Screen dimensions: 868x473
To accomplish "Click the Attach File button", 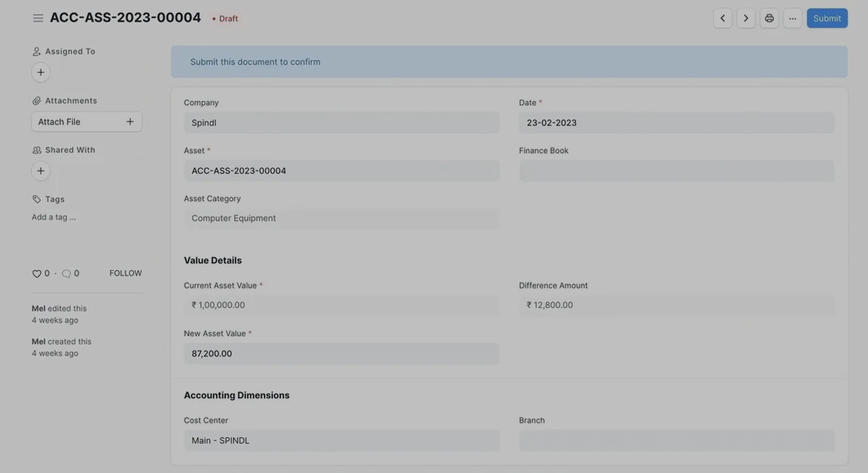I will (x=86, y=122).
